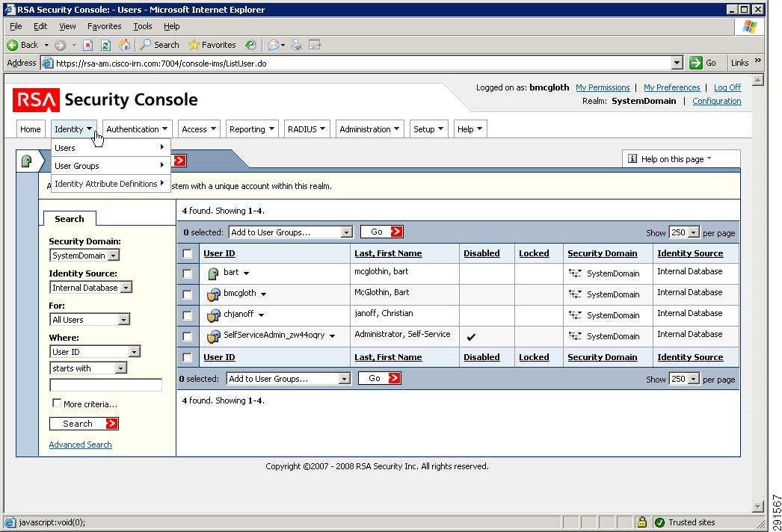Viewport: 782px width, 532px height.
Task: Click the security domain icon in SelfServiceAdmin row
Action: click(x=575, y=336)
